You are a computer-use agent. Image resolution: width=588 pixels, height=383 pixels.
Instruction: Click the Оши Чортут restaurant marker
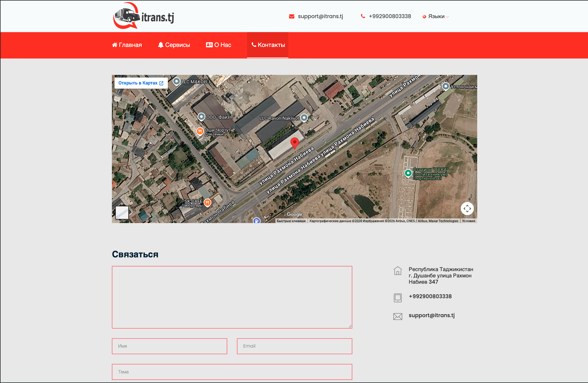pyautogui.click(x=200, y=131)
